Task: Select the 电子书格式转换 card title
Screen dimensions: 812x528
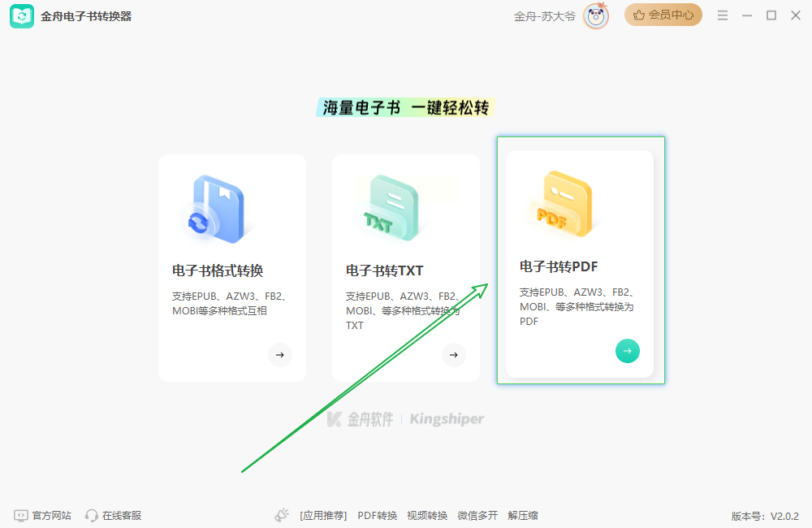Action: coord(218,270)
